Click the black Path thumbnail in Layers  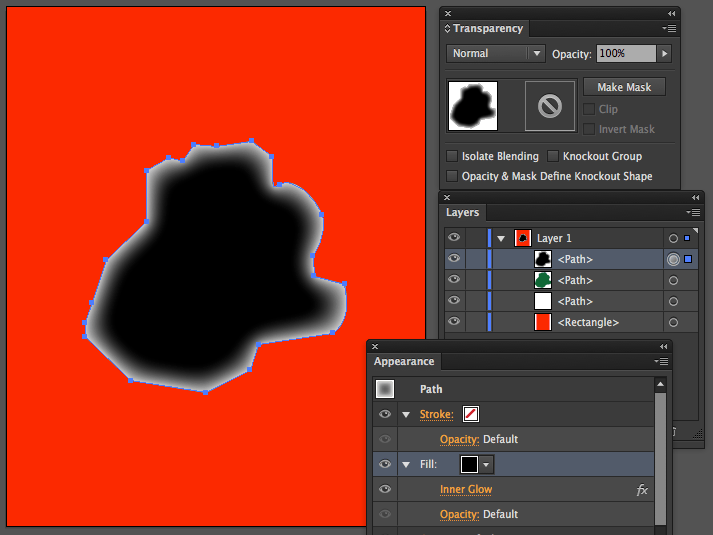pyautogui.click(x=542, y=259)
